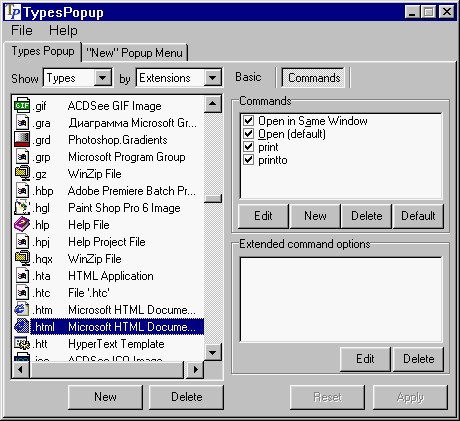This screenshot has height=421, width=460.
Task: Click the .hqx WinZip icon
Action: click(x=22, y=259)
